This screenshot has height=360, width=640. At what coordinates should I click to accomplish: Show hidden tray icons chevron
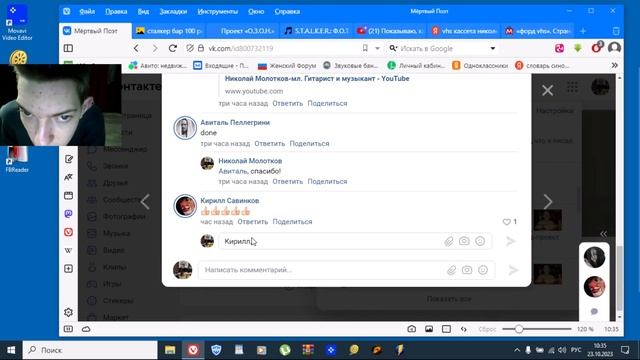coord(517,350)
